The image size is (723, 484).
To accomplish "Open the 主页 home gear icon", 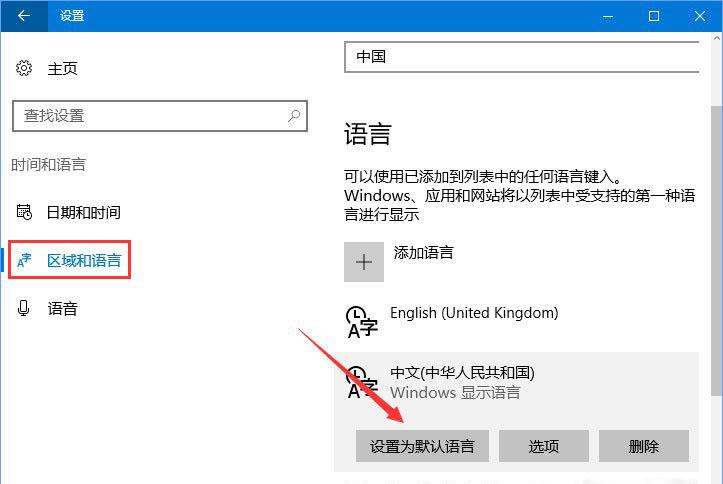I will coord(24,68).
